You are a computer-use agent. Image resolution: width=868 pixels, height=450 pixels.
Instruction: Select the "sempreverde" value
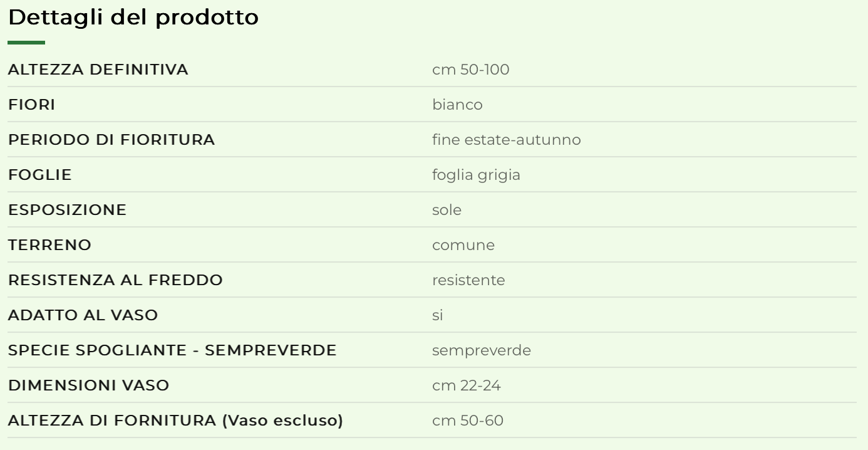tap(481, 350)
